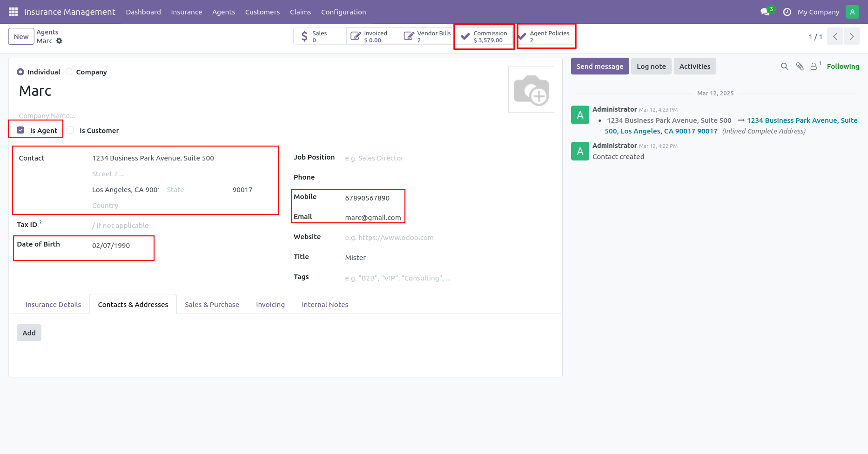The width and height of the screenshot is (868, 454).
Task: Toggle the Is Agent checkbox
Action: point(20,130)
